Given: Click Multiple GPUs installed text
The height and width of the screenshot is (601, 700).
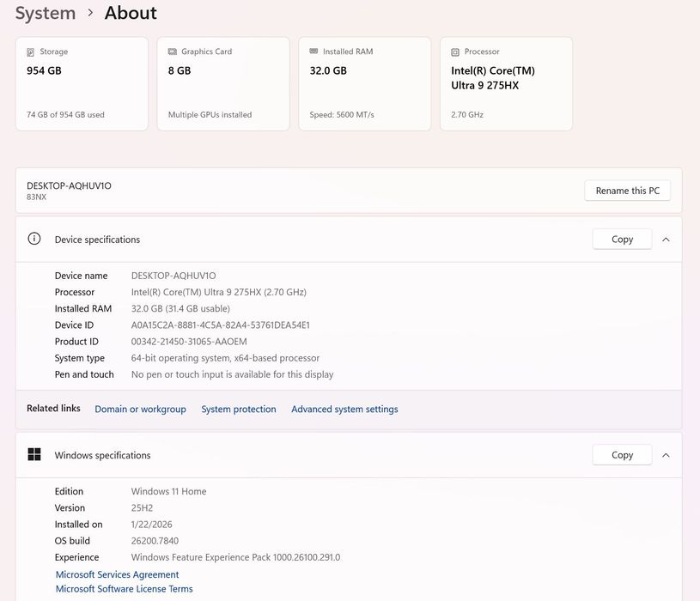Looking at the screenshot, I should [210, 115].
